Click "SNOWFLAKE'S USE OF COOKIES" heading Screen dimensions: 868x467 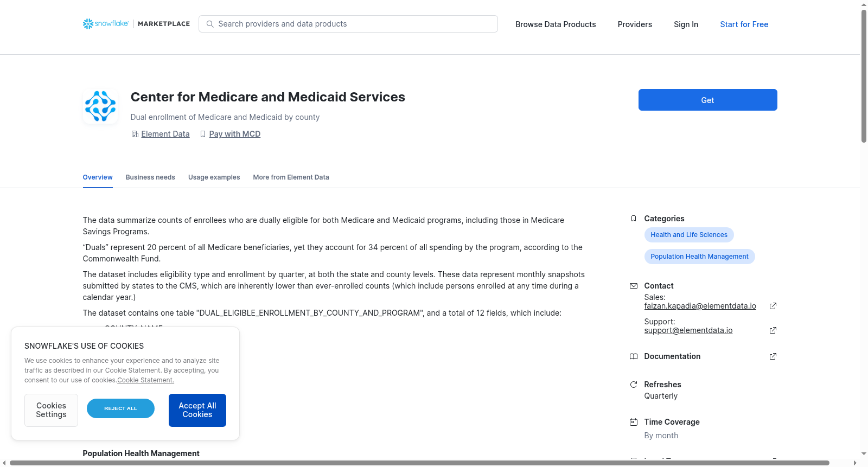point(84,346)
